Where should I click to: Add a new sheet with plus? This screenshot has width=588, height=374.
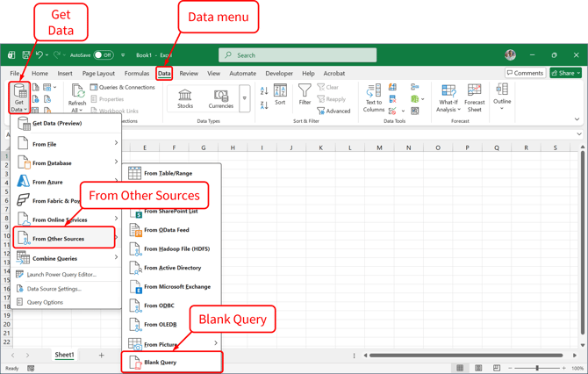coord(101,356)
